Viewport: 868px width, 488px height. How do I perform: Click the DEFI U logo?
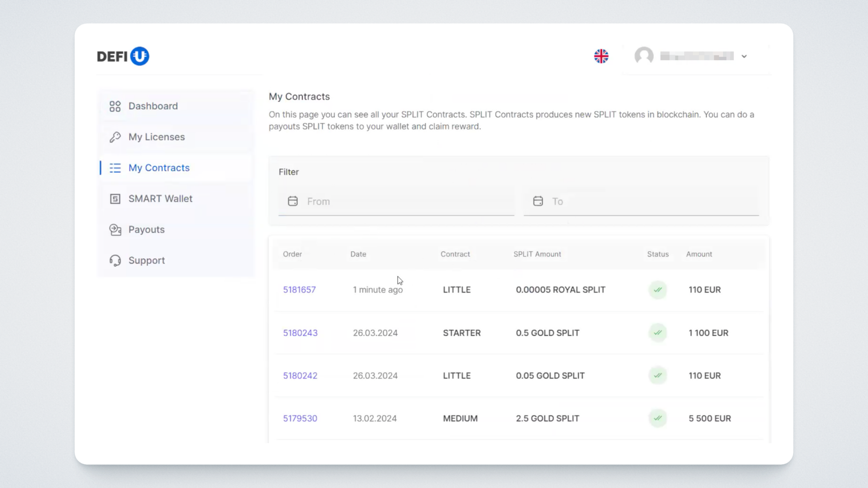coord(123,56)
